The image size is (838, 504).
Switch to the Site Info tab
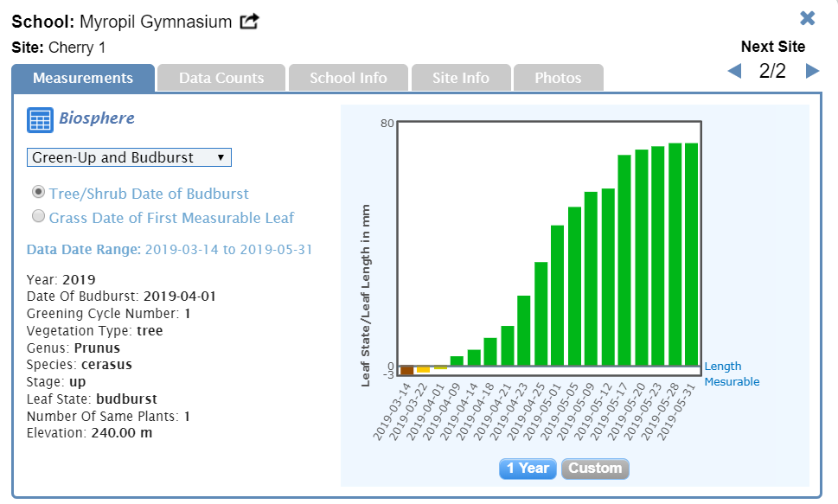tap(461, 78)
